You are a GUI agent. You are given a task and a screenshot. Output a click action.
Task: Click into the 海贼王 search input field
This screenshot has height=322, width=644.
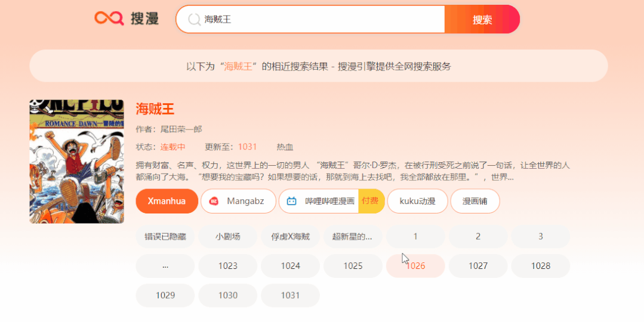pyautogui.click(x=322, y=20)
